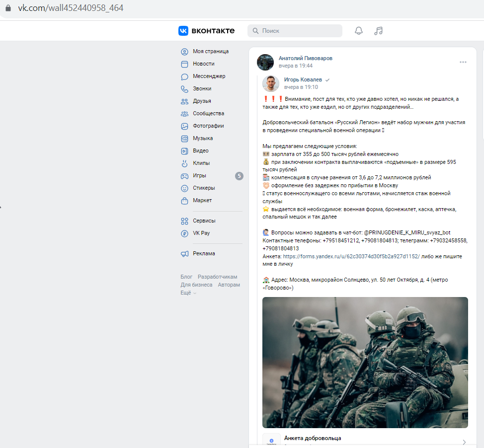Click the вчера в 19:10 timestamp
The image size is (484, 448).
tap(301, 87)
